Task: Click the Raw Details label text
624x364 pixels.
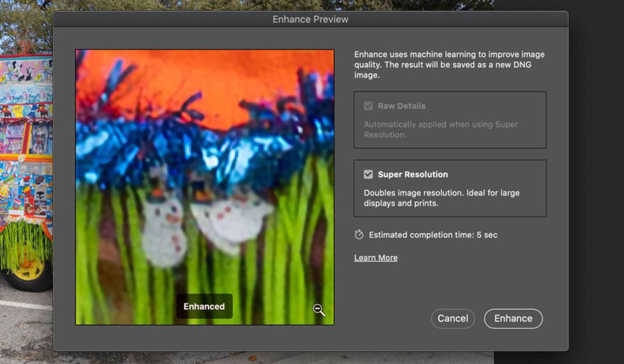Action: click(x=401, y=106)
